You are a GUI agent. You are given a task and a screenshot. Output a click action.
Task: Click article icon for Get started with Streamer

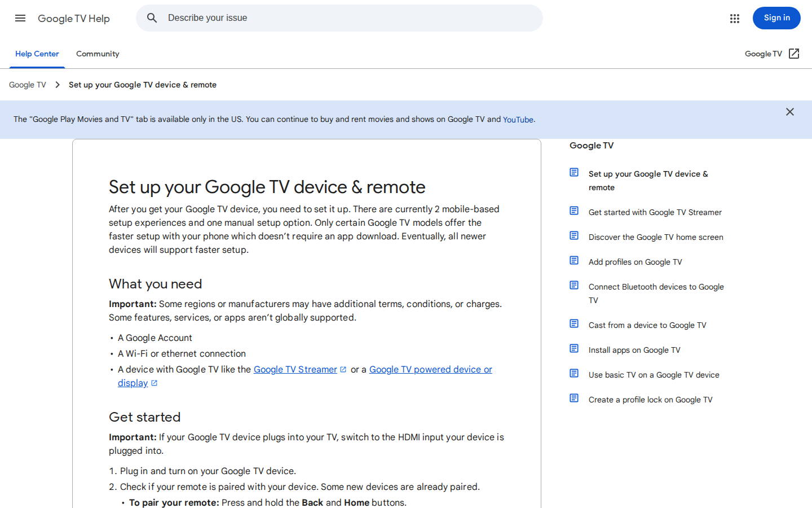click(574, 211)
